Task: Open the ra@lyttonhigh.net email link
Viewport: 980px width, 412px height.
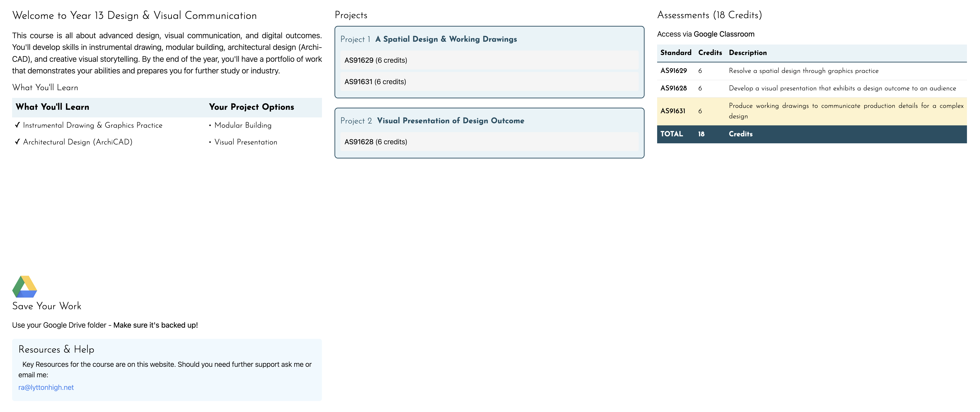Action: (46, 387)
